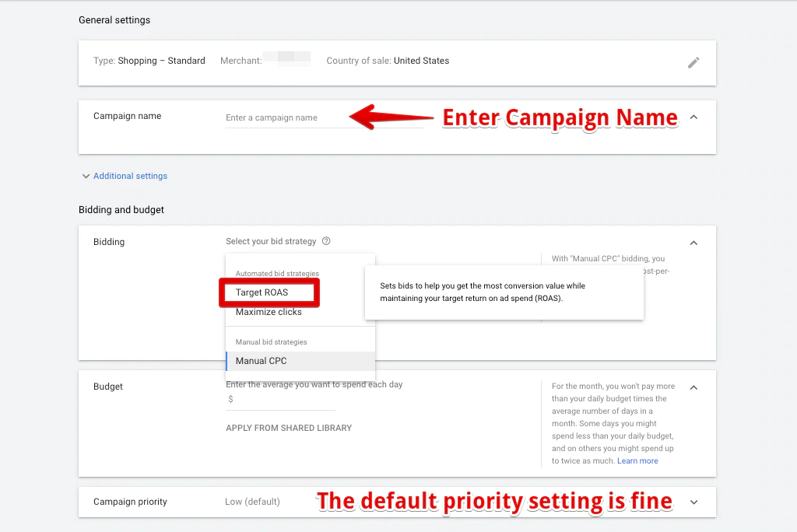Click the pencil edit icon for general settings
Image resolution: width=797 pixels, height=532 pixels.
point(693,63)
